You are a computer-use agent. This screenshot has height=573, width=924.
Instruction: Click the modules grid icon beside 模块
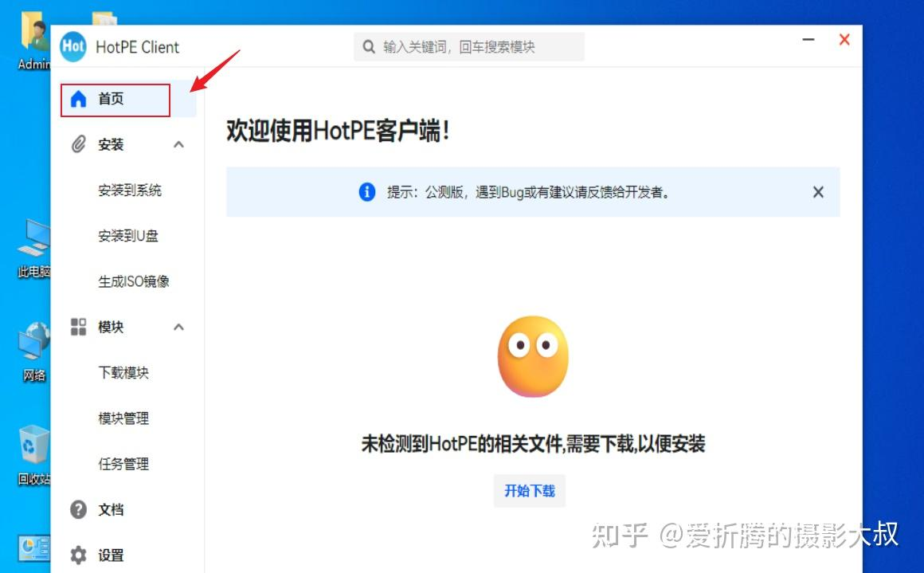coord(78,327)
